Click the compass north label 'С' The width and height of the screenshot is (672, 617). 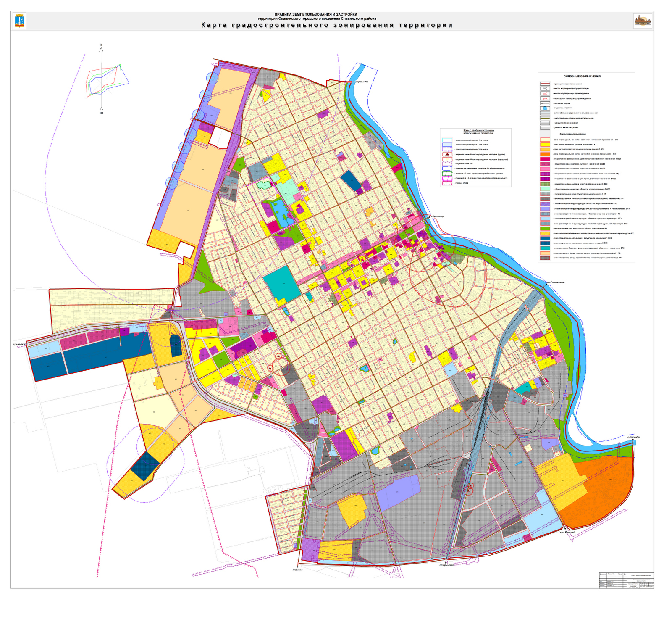pos(101,45)
